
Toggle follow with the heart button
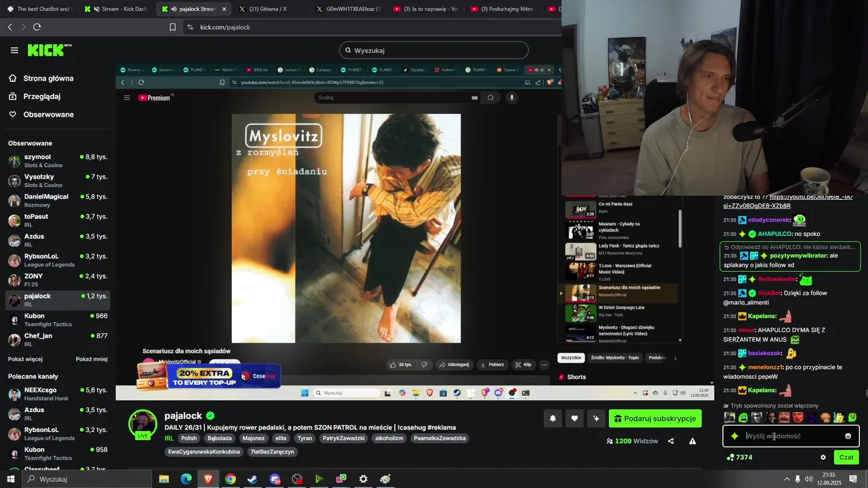click(x=574, y=419)
